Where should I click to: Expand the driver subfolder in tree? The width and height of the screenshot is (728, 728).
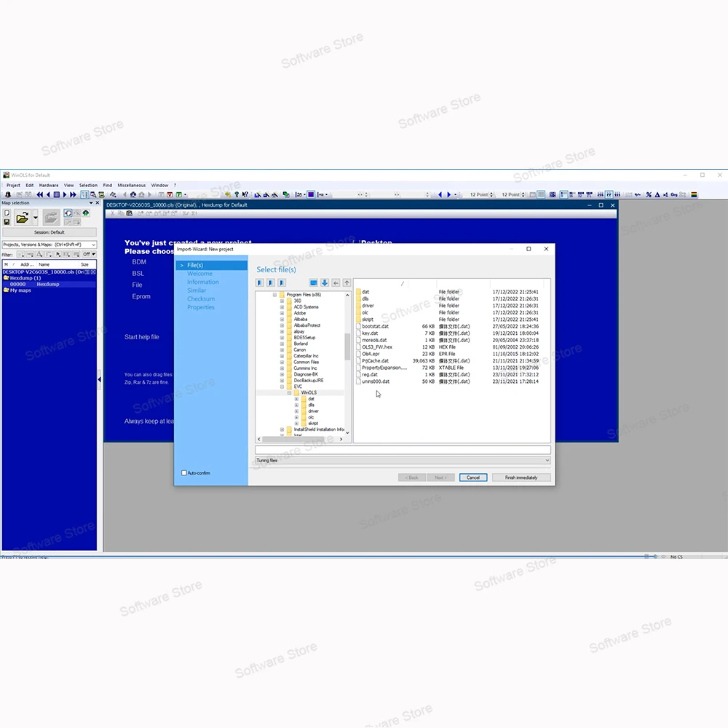click(x=296, y=411)
